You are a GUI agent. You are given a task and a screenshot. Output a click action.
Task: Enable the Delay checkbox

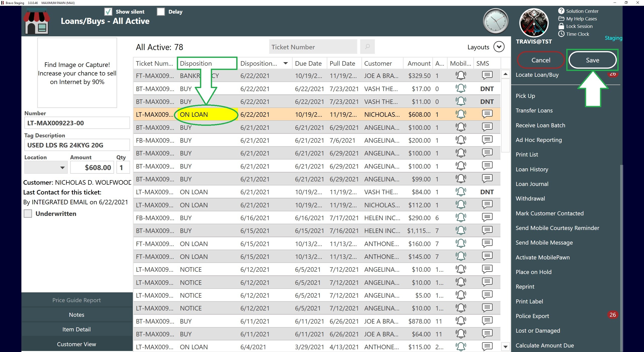[x=161, y=12]
